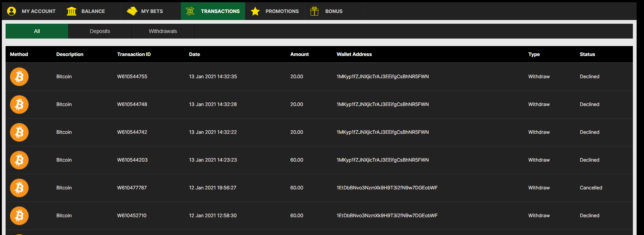Viewport: 644px width, 235px height.
Task: Open the PROMOTIONS page
Action: point(275,11)
